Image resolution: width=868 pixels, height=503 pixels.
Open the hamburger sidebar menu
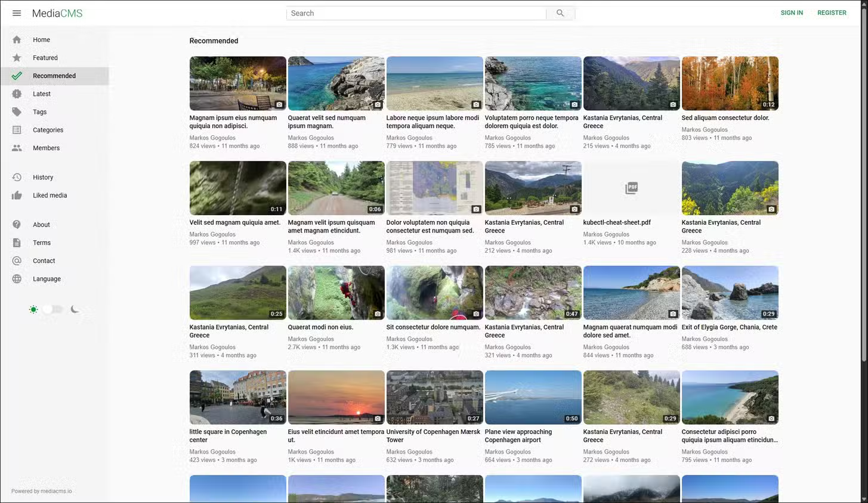click(x=17, y=13)
